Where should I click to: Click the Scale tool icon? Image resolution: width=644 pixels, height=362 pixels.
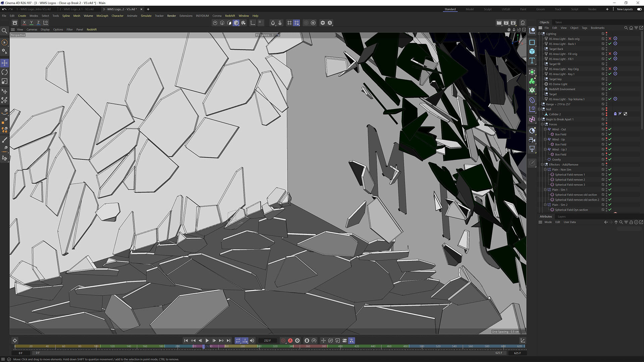[x=5, y=81]
